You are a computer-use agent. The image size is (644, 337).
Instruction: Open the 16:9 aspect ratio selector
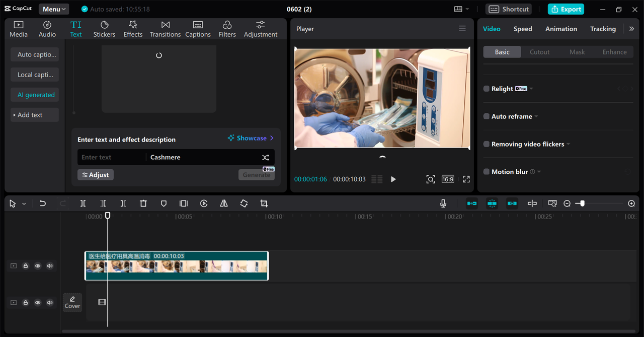click(x=448, y=179)
